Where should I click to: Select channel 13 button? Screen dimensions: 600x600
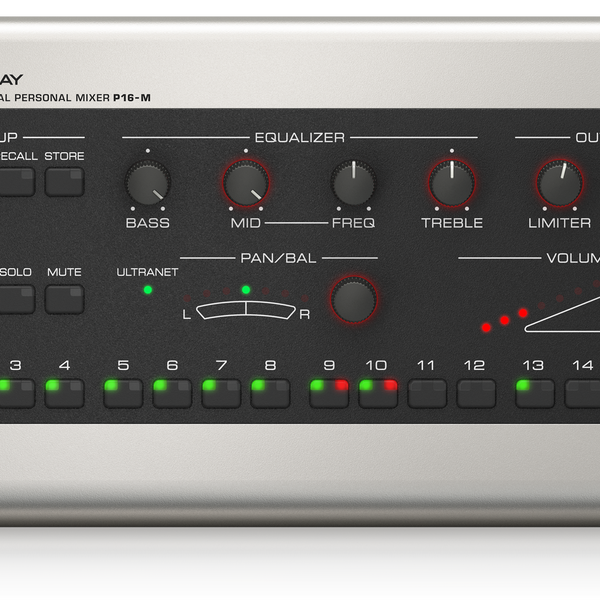pos(535,393)
